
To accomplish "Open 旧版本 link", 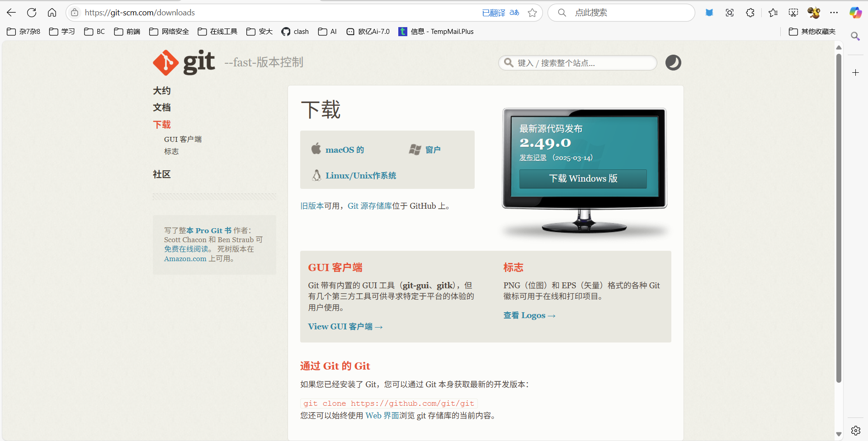I will pyautogui.click(x=312, y=206).
